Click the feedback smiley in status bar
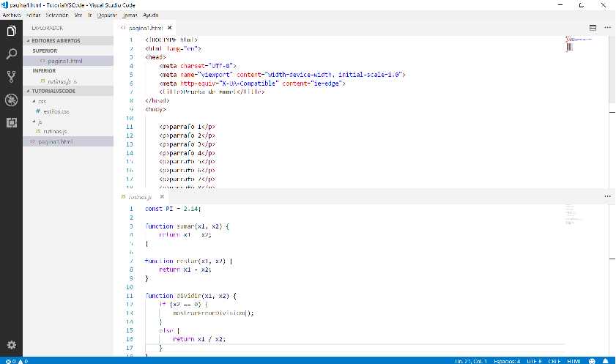 click(592, 361)
